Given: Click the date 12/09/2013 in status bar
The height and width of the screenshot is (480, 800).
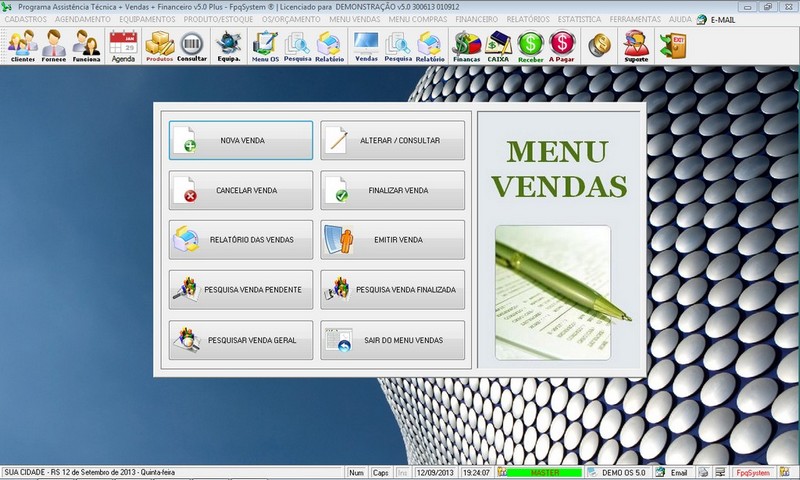Looking at the screenshot, I should coord(435,473).
